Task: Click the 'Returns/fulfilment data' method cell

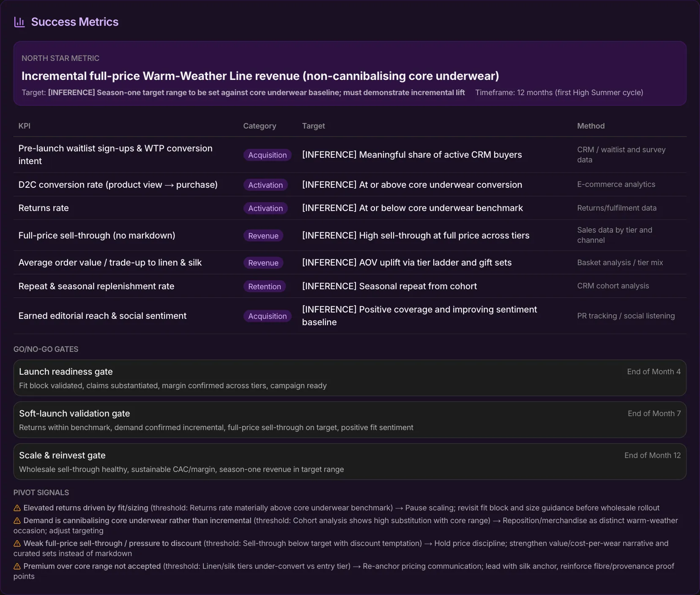Action: tap(617, 208)
